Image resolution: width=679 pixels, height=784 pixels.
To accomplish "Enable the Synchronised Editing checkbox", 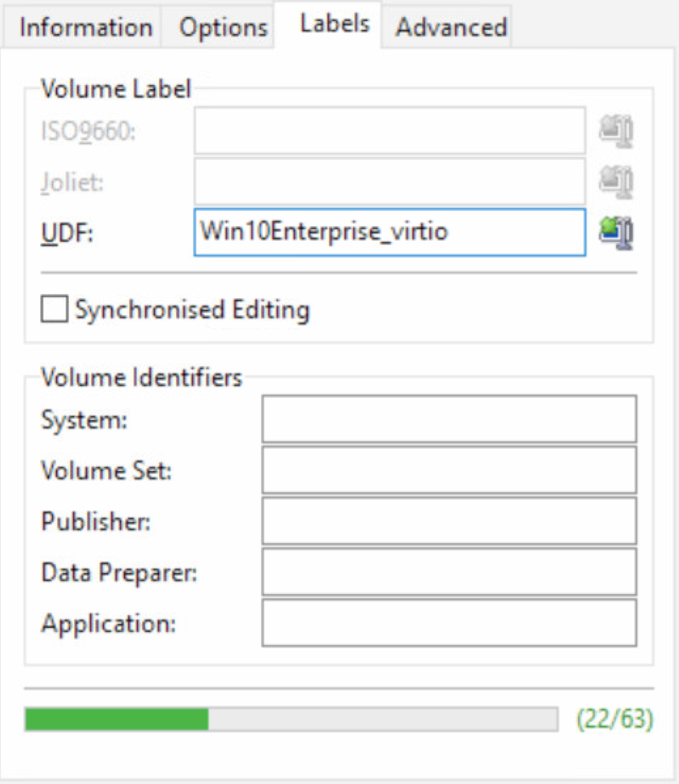I will (54, 310).
